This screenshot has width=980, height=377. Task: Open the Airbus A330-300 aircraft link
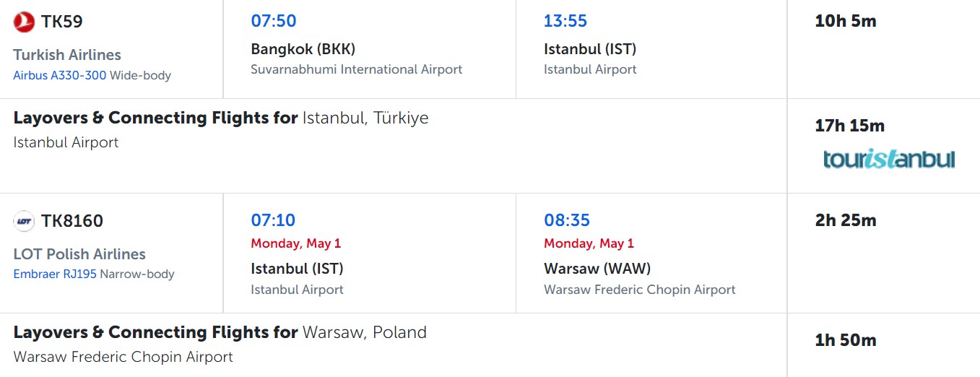(60, 75)
